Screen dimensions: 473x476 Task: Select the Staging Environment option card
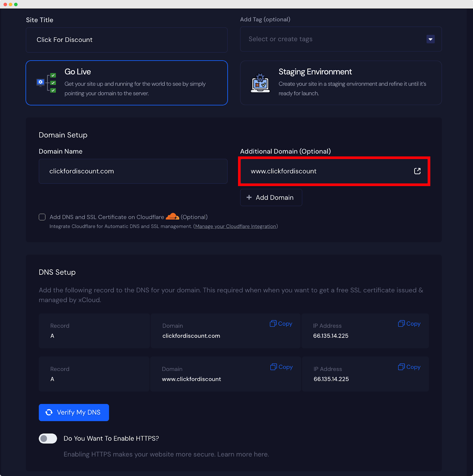[x=341, y=83]
